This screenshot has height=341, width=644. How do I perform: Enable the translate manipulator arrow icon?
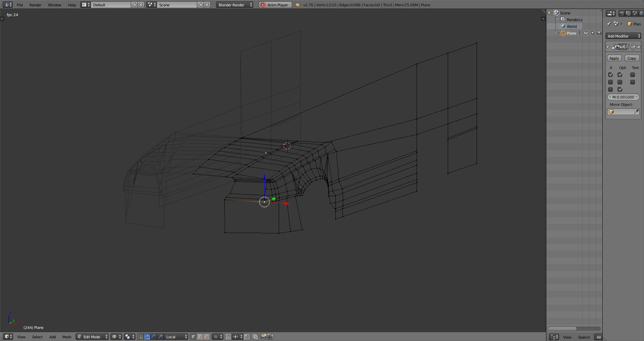point(147,337)
